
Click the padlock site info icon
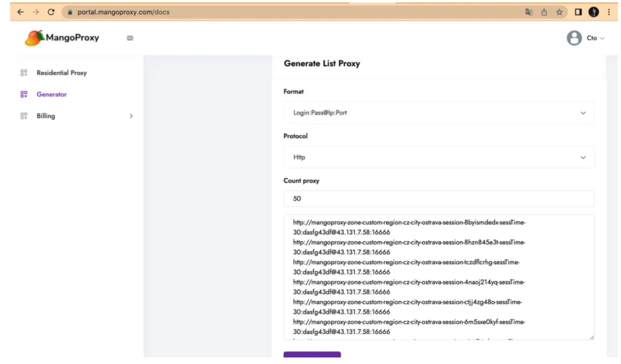click(70, 12)
